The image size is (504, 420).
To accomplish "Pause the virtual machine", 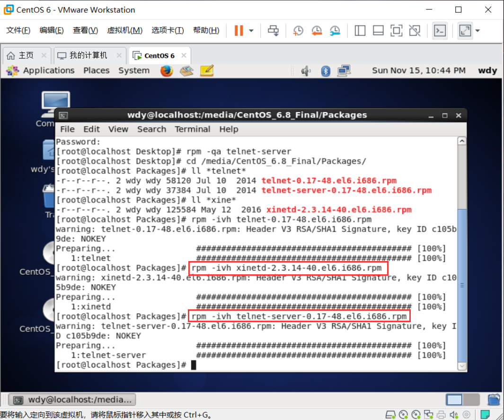I will click(239, 31).
